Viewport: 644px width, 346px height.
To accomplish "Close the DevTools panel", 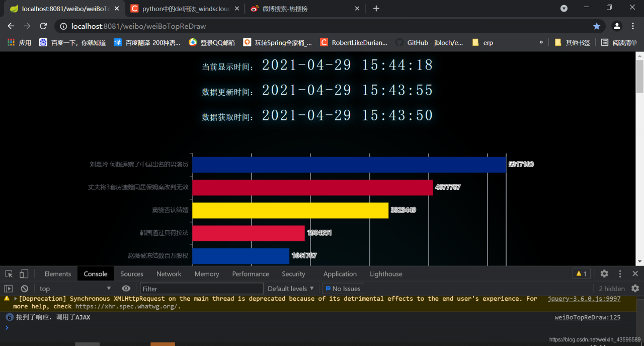I will pos(635,273).
